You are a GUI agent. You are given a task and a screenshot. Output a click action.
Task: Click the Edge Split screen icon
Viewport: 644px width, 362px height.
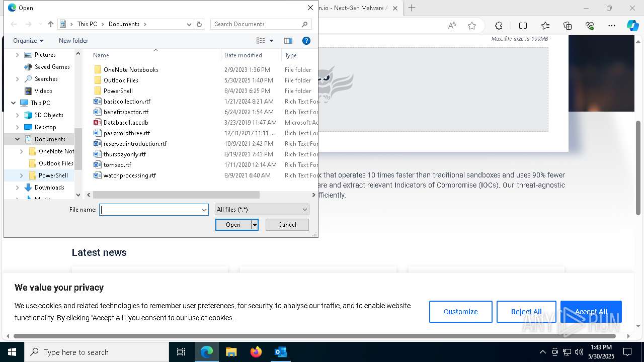coord(523,26)
